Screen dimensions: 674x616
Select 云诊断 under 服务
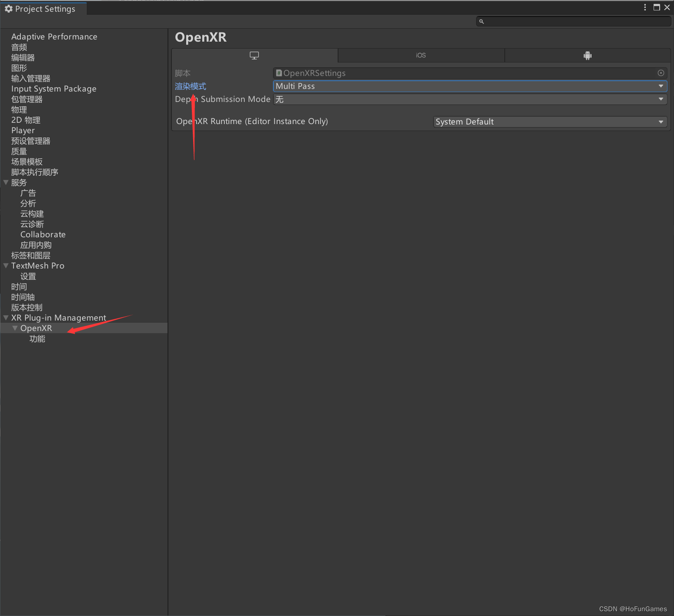[x=32, y=224]
